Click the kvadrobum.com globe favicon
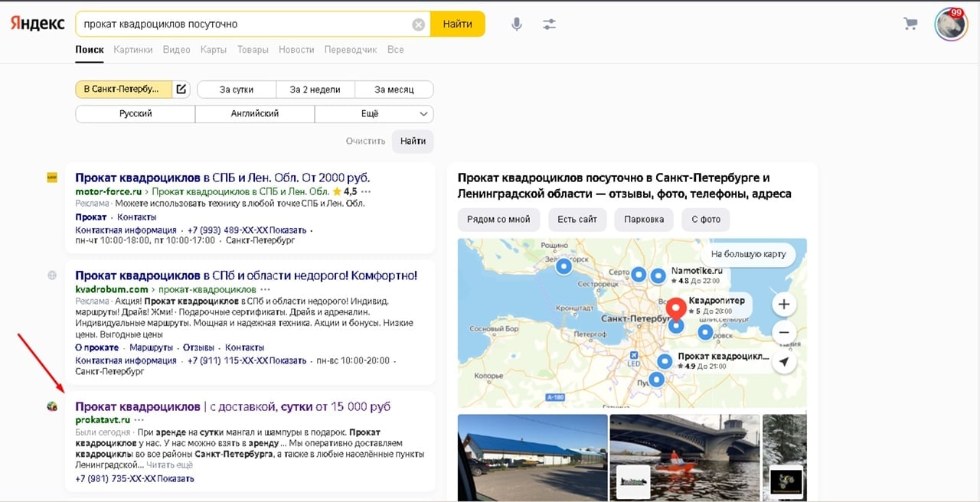The height and width of the screenshot is (502, 980). tap(52, 275)
